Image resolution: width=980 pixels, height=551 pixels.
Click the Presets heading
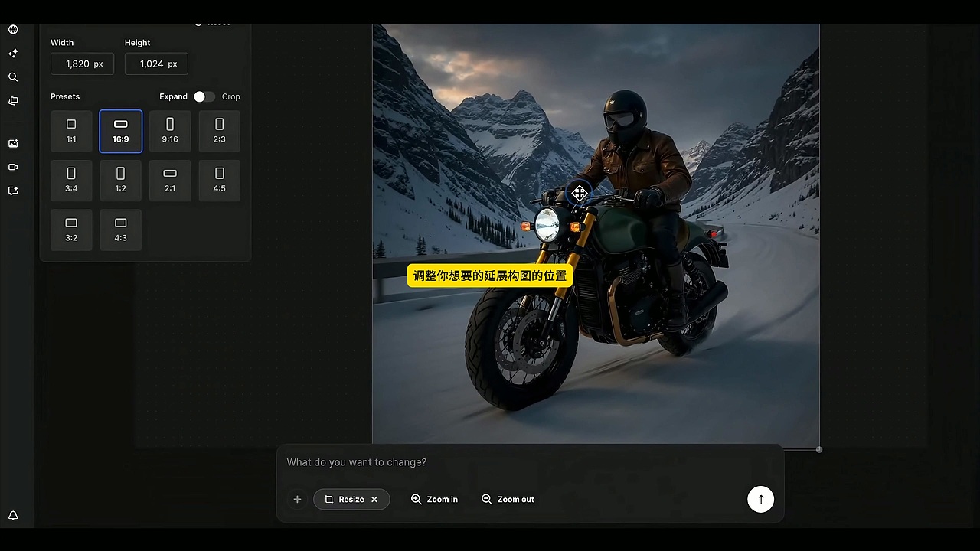pos(65,96)
